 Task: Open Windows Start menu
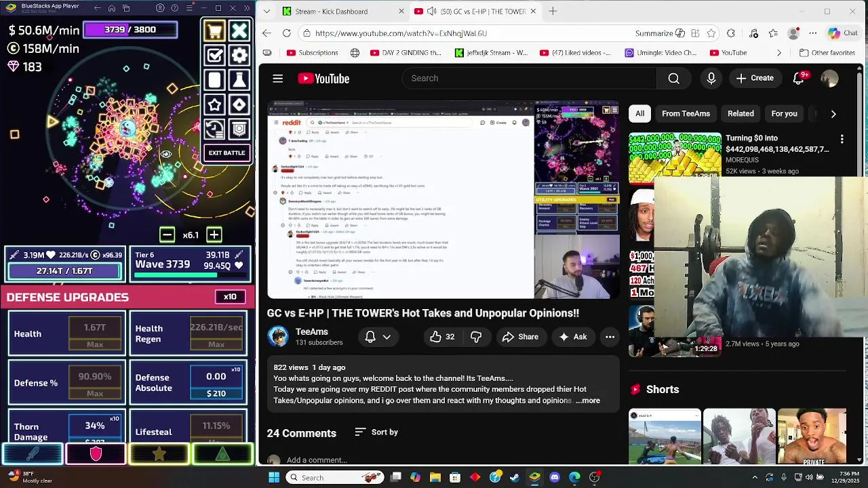[274, 477]
